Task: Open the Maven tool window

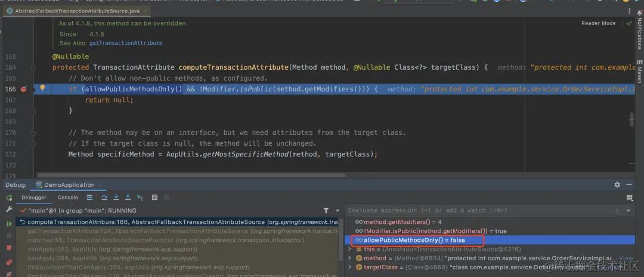Action: point(639,71)
